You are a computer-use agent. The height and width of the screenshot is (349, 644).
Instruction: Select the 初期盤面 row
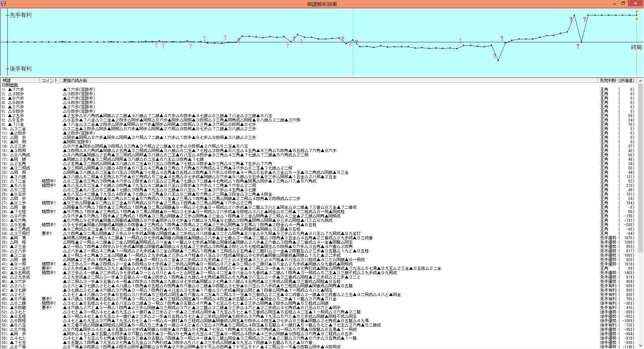tap(10, 85)
